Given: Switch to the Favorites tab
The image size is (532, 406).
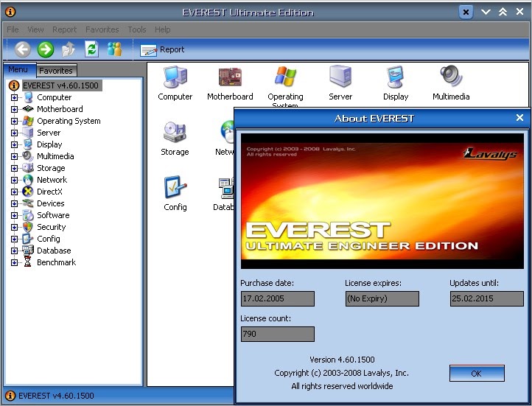Looking at the screenshot, I should pos(56,71).
